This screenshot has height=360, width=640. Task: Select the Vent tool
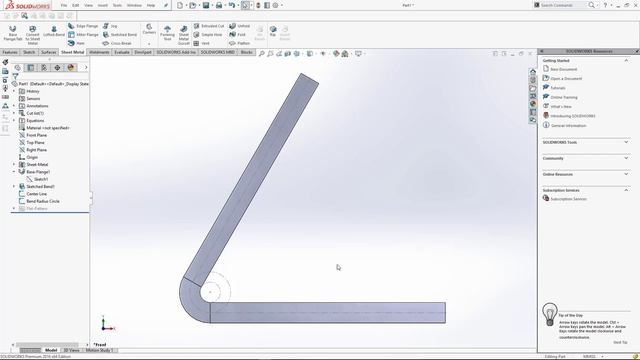[x=201, y=43]
